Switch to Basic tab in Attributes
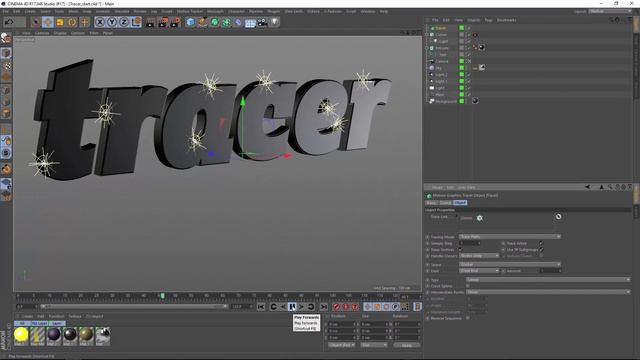Image resolution: width=640 pixels, height=360 pixels. tap(431, 202)
